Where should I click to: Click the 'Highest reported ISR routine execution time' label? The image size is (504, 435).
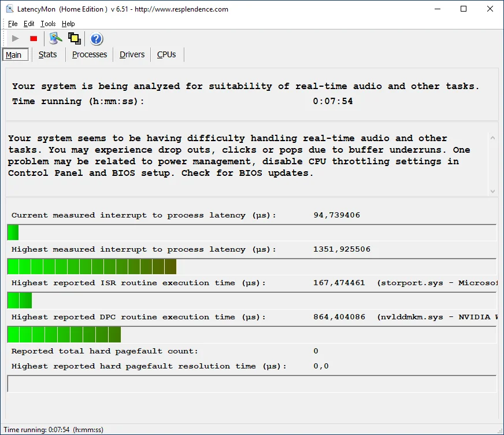pyautogui.click(x=139, y=283)
